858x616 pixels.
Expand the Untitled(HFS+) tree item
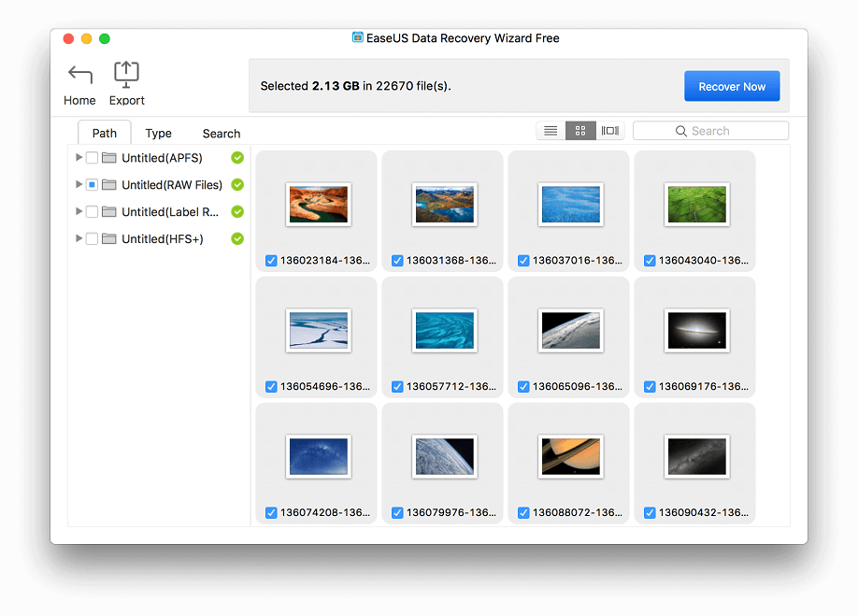point(79,238)
